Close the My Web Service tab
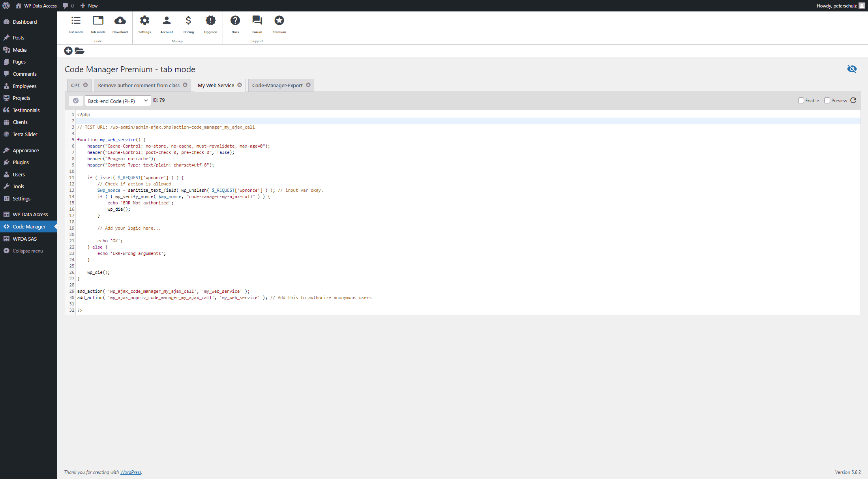This screenshot has height=479, width=868. point(240,85)
